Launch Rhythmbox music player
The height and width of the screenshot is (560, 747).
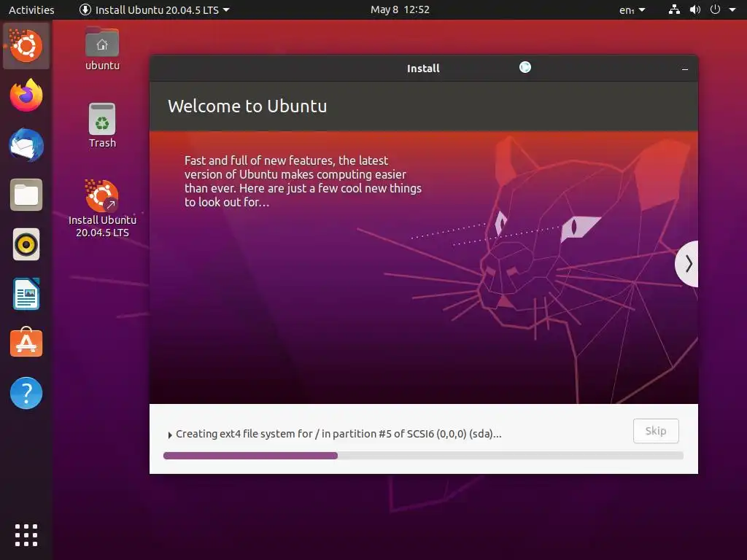click(26, 245)
